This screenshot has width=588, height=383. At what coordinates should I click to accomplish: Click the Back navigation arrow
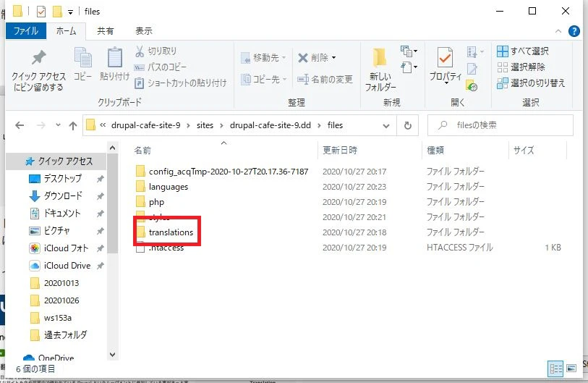pyautogui.click(x=20, y=125)
